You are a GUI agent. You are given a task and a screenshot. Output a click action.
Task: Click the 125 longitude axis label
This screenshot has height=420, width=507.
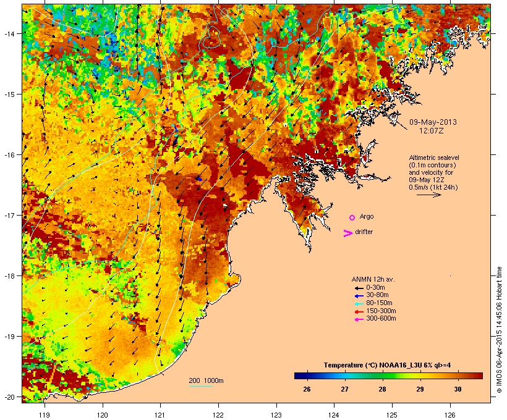tap(392, 415)
